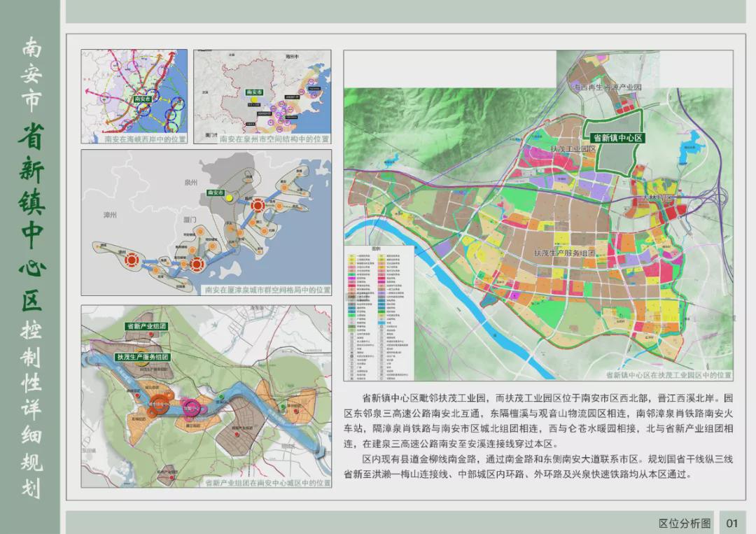
Task: Select the 海西再生资源产业园 label
Action: pos(607,87)
